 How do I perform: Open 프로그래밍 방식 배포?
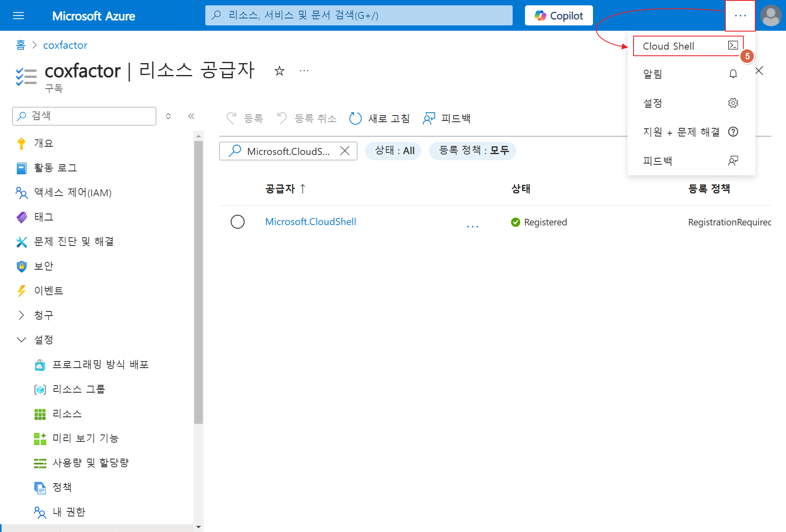pyautogui.click(x=100, y=365)
